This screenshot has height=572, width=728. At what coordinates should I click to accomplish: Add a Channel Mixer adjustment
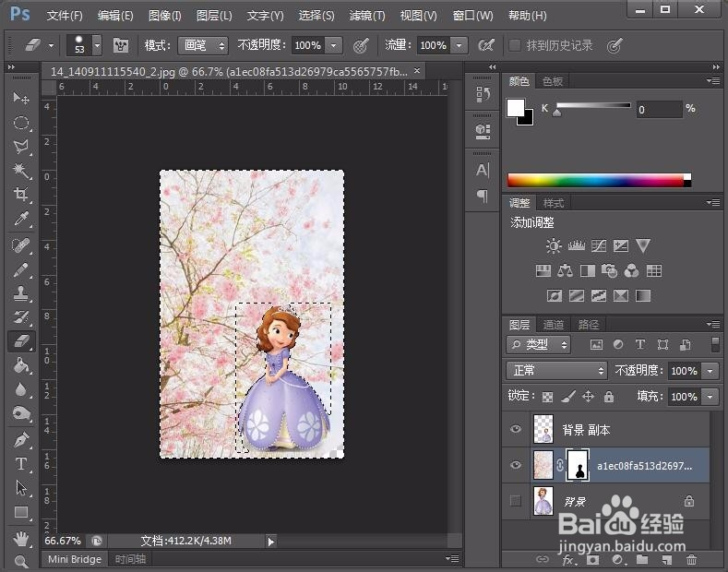[631, 270]
